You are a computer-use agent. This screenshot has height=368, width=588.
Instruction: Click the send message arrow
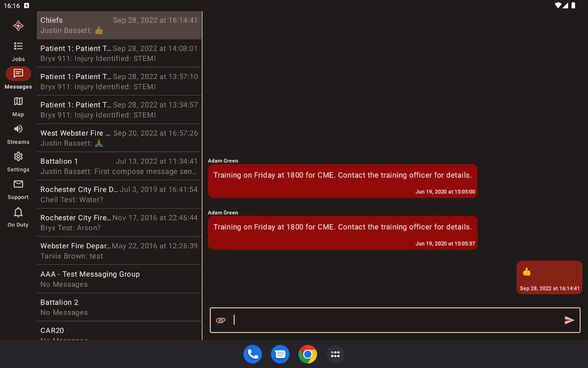[x=569, y=320]
